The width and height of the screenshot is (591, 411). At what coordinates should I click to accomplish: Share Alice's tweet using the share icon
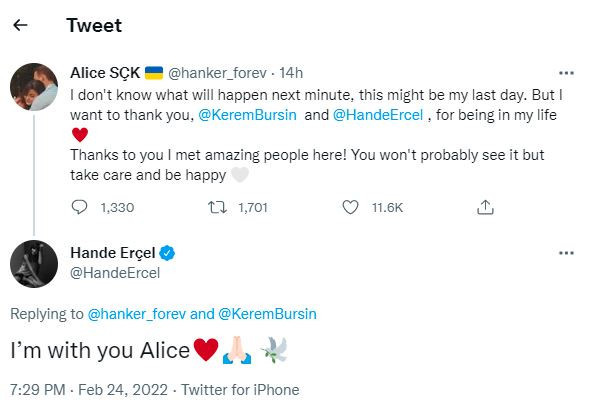click(485, 207)
